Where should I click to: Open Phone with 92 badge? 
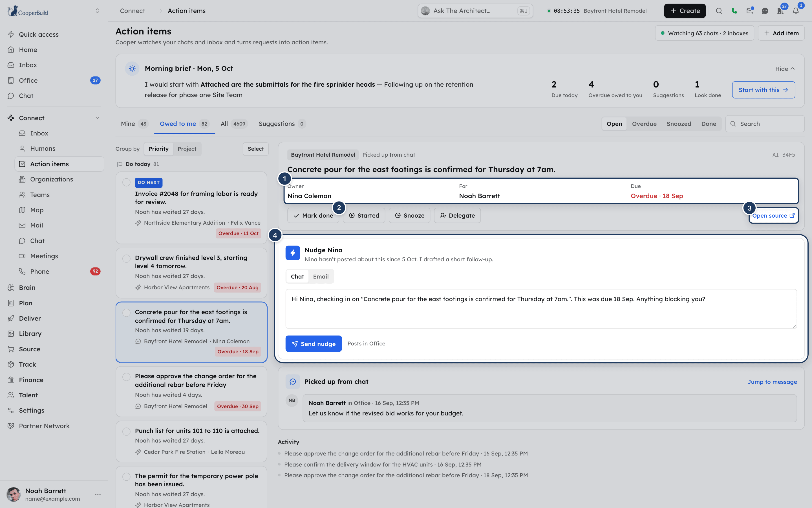click(x=59, y=271)
